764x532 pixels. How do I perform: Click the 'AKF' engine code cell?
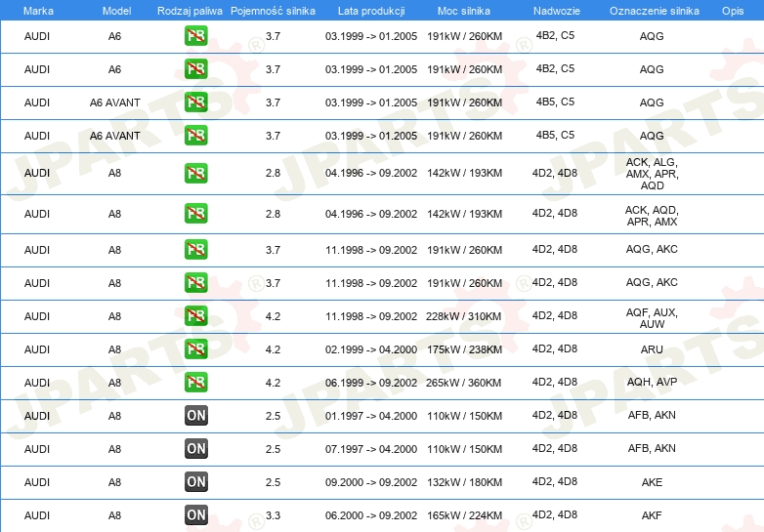click(x=652, y=515)
